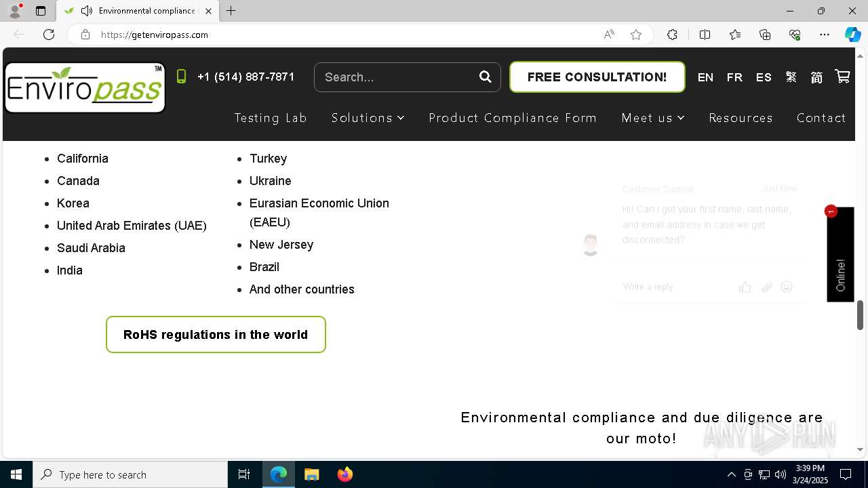Open the Windows Start menu
The height and width of the screenshot is (488, 868).
(x=16, y=474)
